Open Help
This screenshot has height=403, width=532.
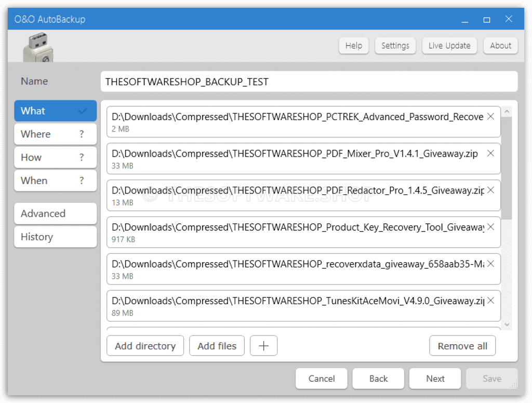point(353,45)
